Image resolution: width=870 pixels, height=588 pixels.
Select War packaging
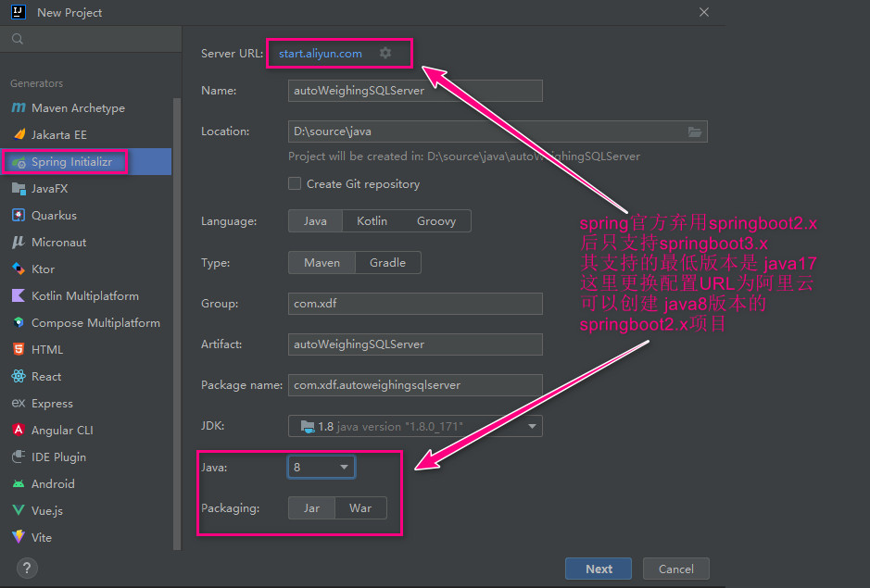tap(360, 508)
